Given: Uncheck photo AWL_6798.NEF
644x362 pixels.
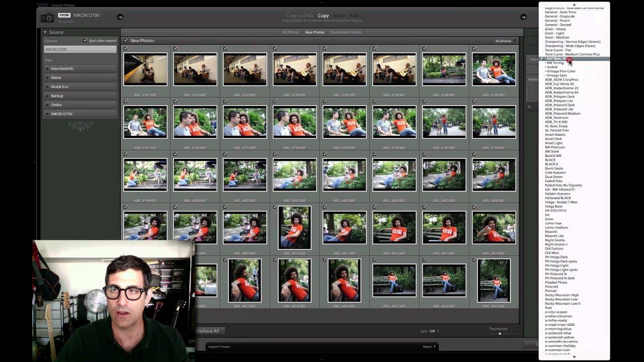Looking at the screenshot, I should coord(474,102).
